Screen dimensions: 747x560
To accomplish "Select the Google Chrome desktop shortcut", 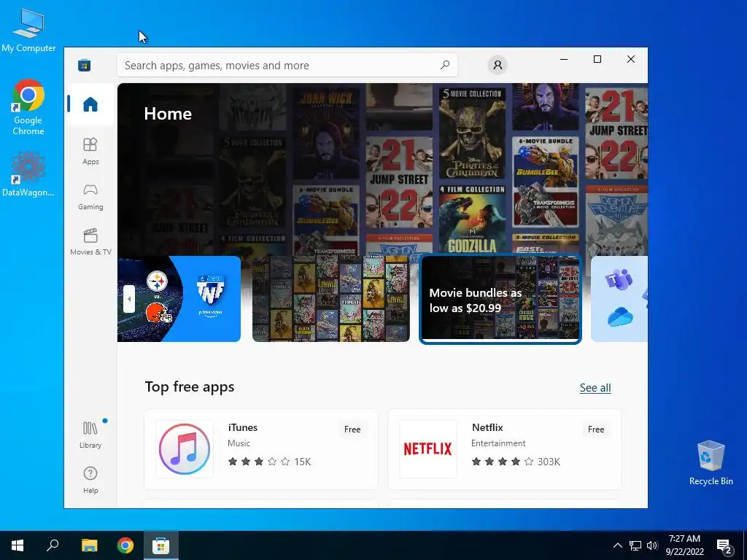I will (x=28, y=107).
